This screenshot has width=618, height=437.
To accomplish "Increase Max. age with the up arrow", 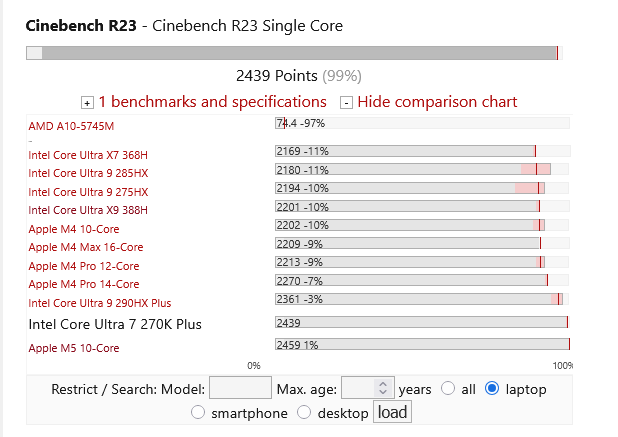I will click(383, 383).
